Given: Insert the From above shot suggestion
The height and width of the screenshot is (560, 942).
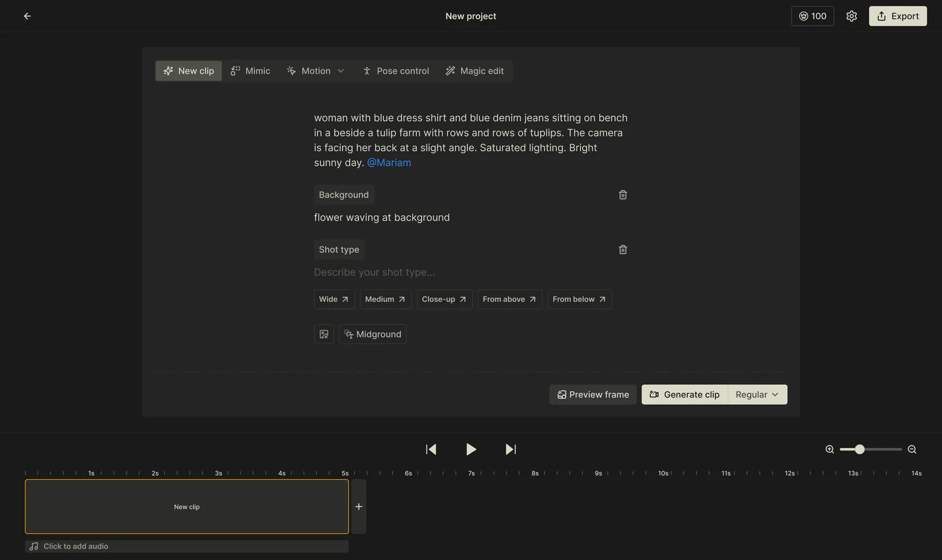Looking at the screenshot, I should (x=510, y=299).
